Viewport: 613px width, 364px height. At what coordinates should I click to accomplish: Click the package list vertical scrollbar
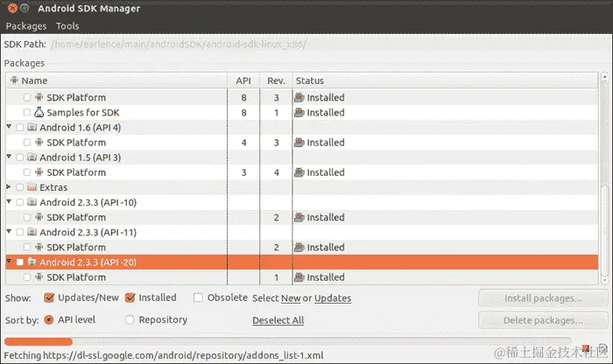click(x=604, y=178)
